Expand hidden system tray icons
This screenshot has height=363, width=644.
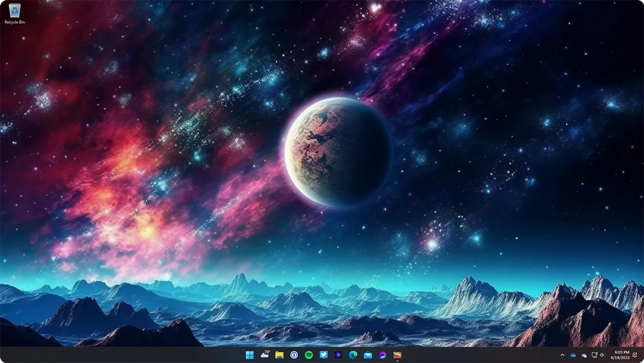[562, 355]
